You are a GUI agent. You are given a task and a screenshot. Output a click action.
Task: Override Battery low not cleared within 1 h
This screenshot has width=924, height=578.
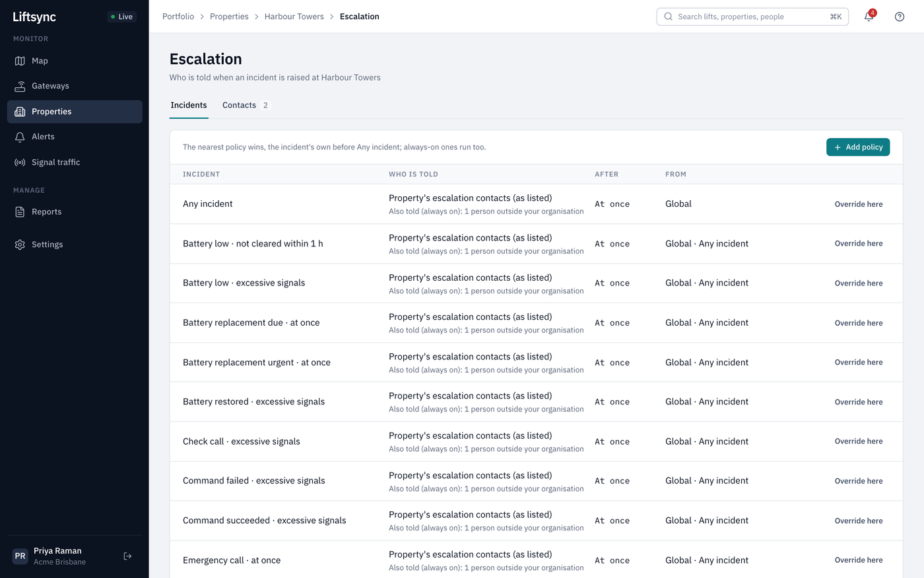859,244
